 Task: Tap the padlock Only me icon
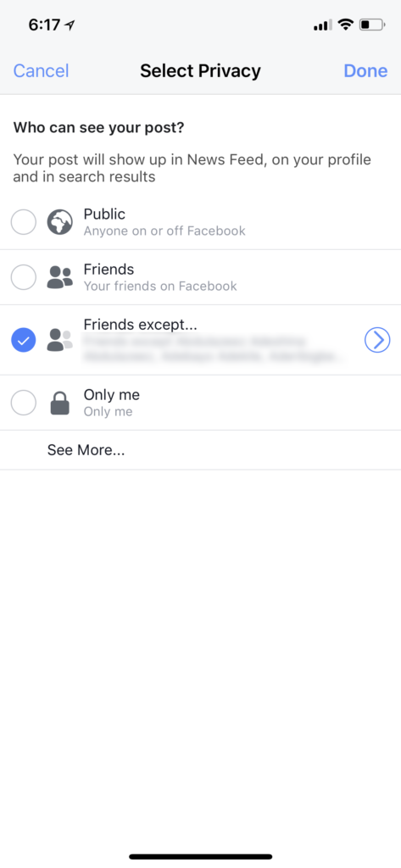(x=60, y=403)
